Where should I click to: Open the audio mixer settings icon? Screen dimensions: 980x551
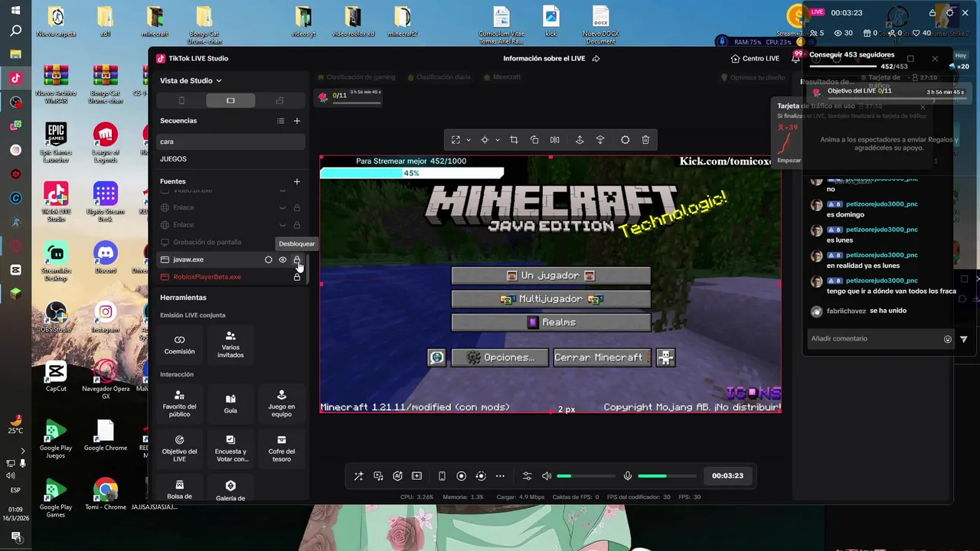coord(527,476)
